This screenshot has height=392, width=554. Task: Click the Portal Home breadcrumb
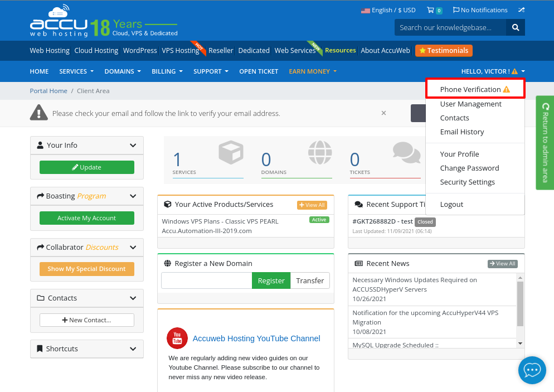48,91
